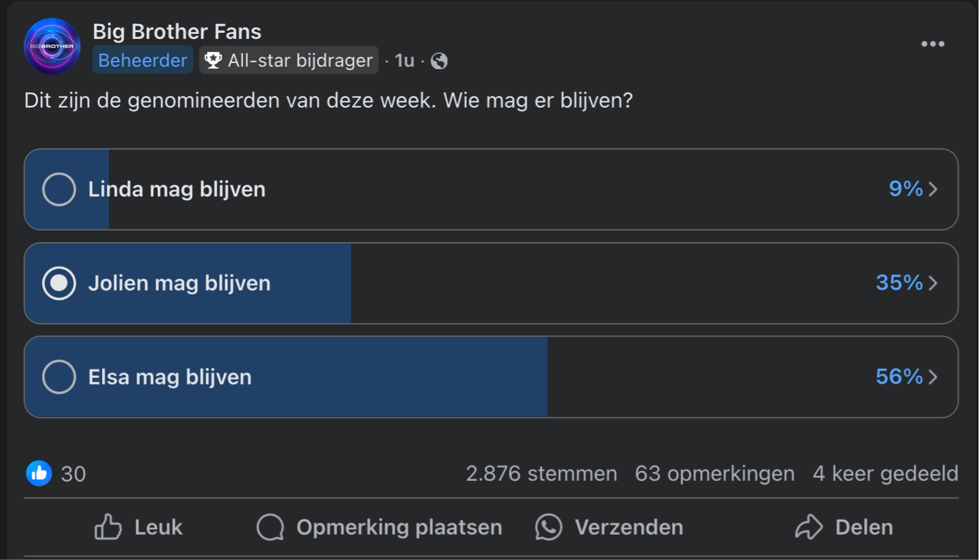Open the Beheerder badge
The image size is (979, 560).
click(x=143, y=60)
